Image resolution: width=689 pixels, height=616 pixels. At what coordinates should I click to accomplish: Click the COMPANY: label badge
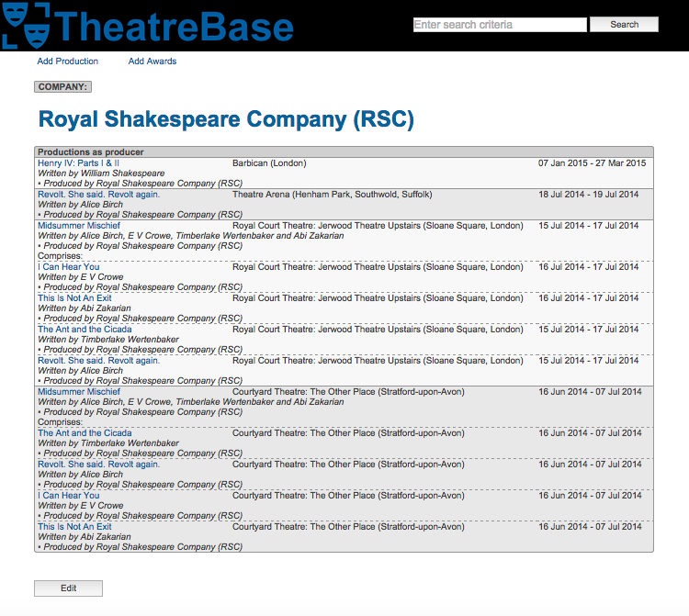62,87
